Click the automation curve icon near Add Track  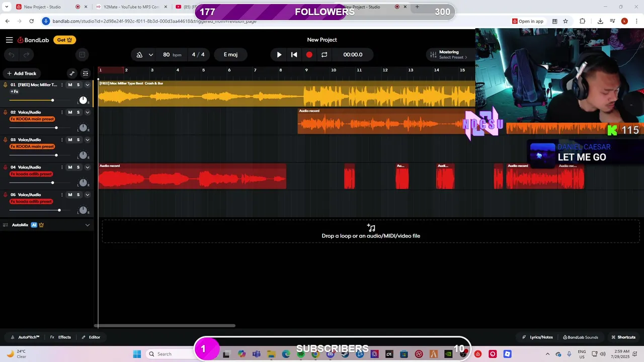(x=72, y=73)
